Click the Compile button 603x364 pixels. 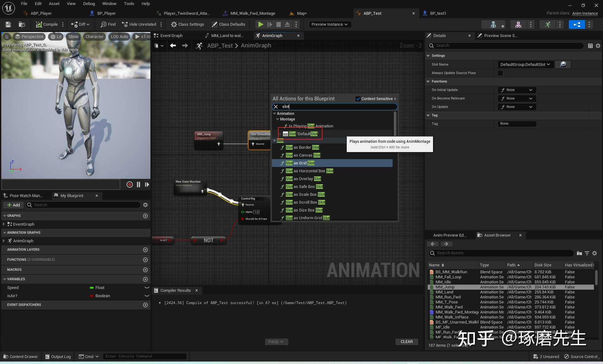point(47,24)
